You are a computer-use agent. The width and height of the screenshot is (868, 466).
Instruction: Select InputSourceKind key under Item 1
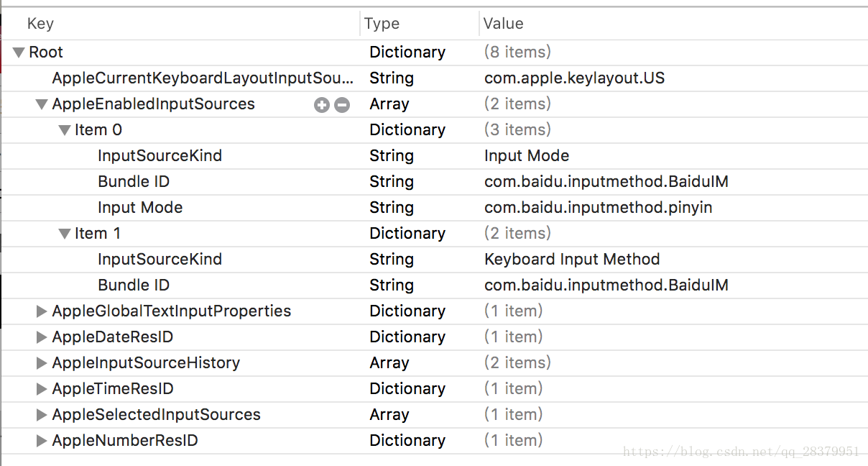pyautogui.click(x=160, y=259)
